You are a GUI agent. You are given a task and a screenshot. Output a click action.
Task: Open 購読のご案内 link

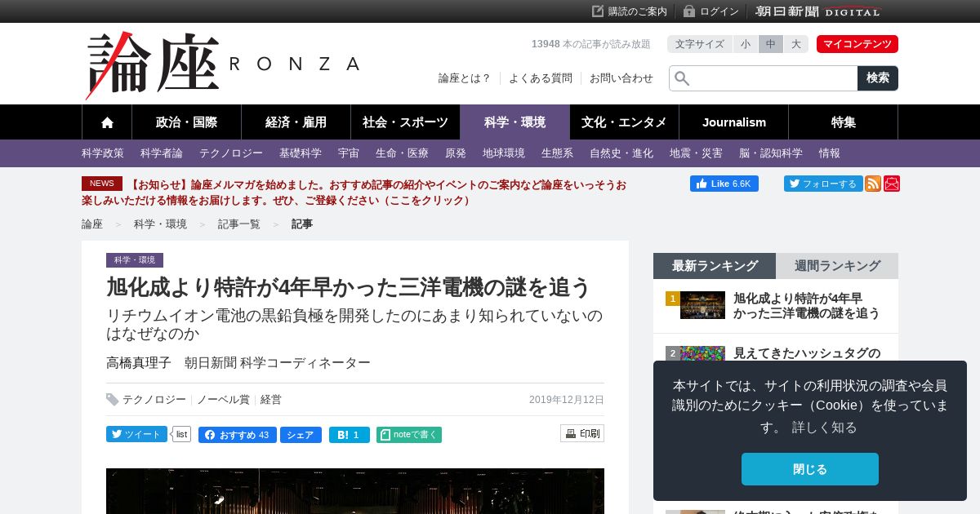pos(630,11)
